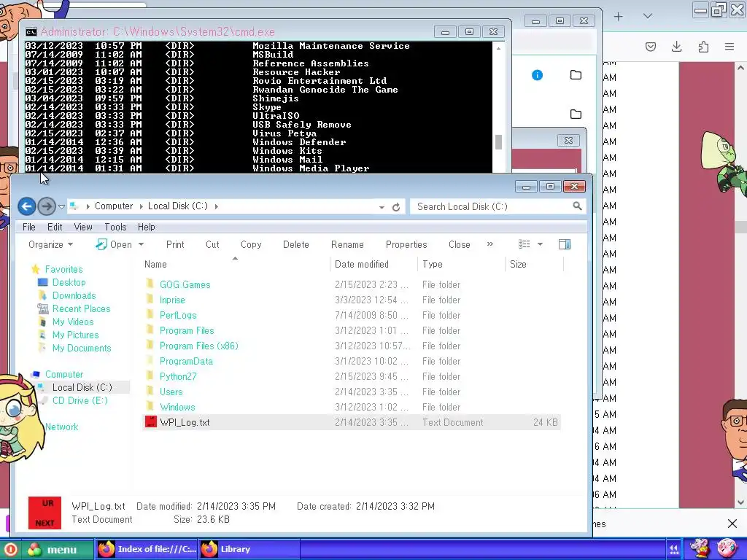The width and height of the screenshot is (747, 560).
Task: Select the GOG Games folder
Action: tap(185, 285)
